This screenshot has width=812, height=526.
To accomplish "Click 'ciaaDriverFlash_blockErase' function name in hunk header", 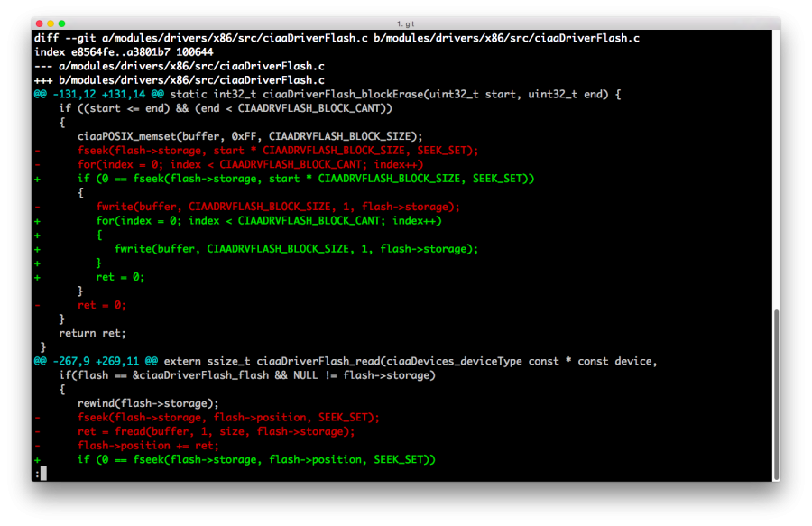I will click(343, 94).
